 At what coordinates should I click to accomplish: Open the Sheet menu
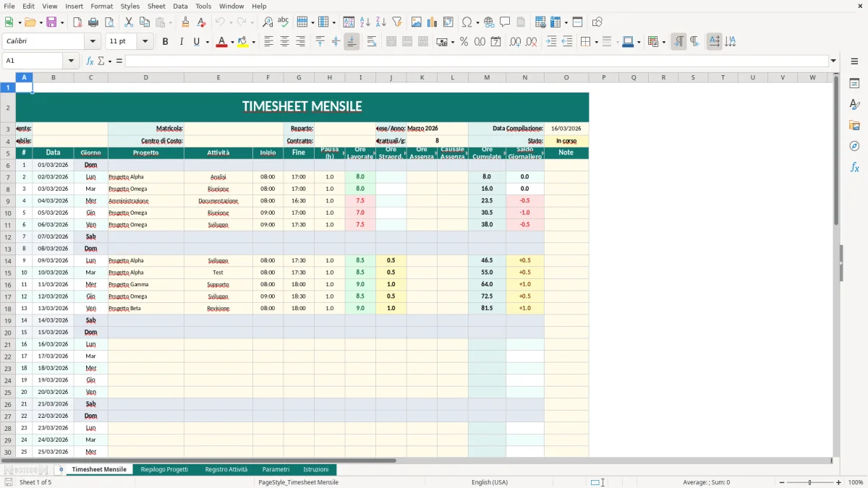point(156,6)
